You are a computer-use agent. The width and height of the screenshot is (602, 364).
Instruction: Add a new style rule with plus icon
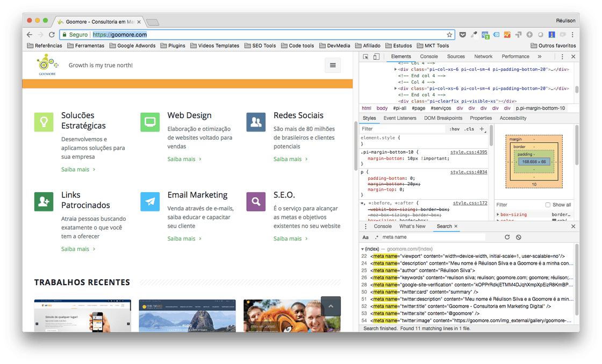[482, 129]
